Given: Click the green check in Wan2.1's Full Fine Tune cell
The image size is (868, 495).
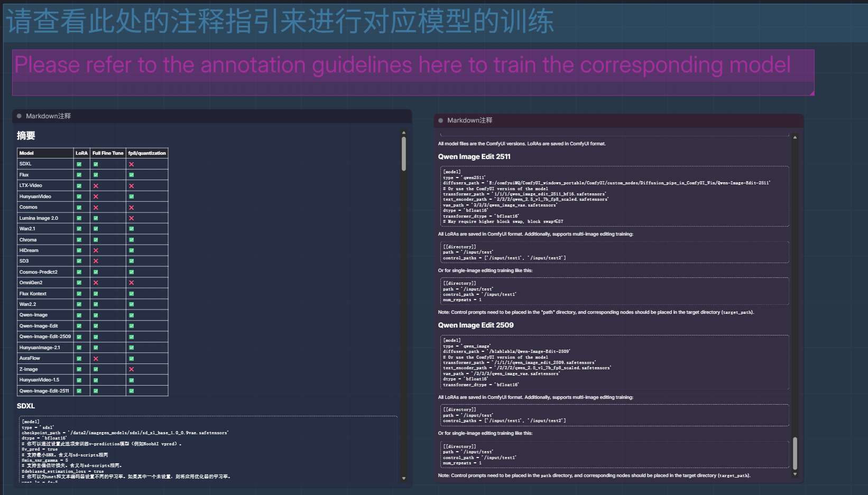Looking at the screenshot, I should [96, 229].
